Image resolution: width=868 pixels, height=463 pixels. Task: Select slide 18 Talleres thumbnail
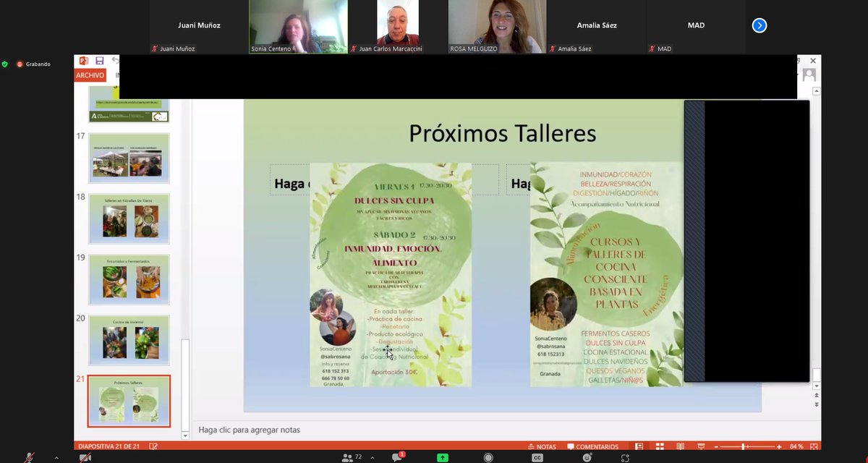[x=129, y=218]
